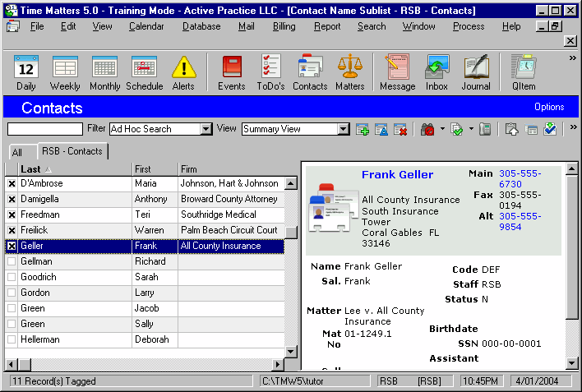Open the ToDo's list

click(x=270, y=73)
